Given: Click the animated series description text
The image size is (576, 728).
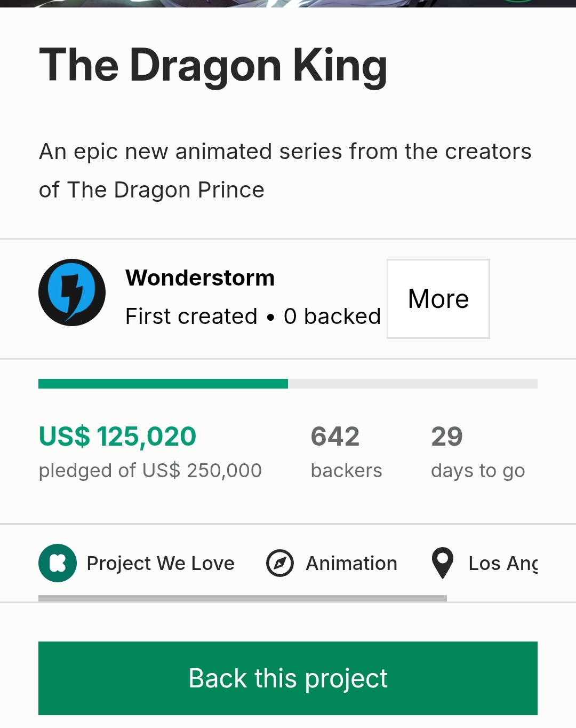Looking at the screenshot, I should click(x=285, y=171).
